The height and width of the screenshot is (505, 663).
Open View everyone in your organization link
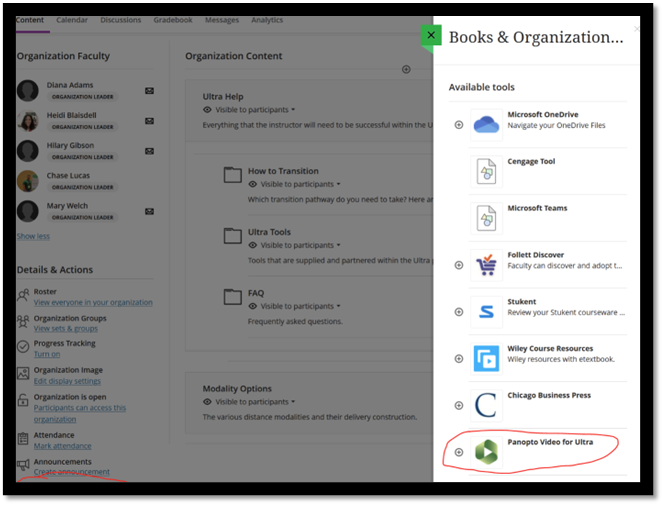(93, 302)
